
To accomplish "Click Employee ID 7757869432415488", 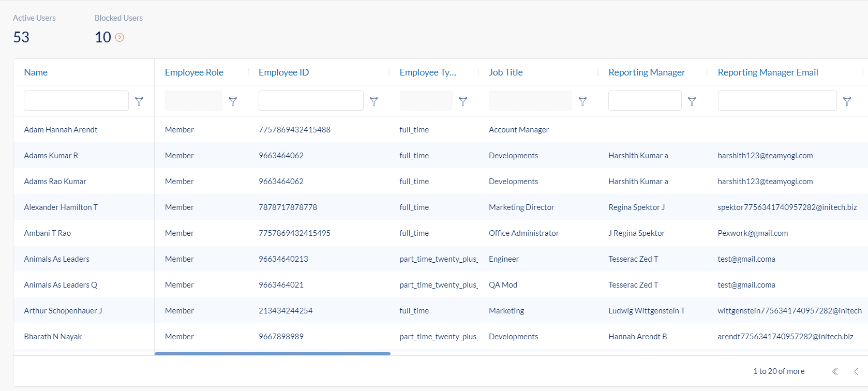I will (x=294, y=130).
